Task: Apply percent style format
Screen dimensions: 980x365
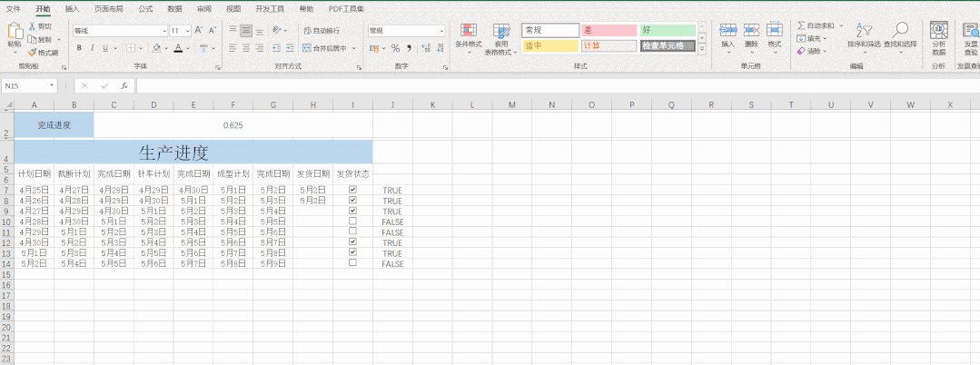Action: [395, 48]
